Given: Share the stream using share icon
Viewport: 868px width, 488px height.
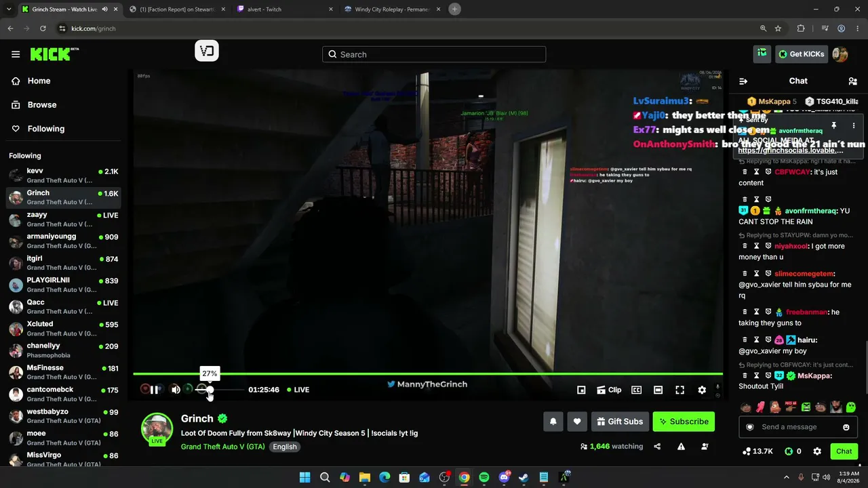Looking at the screenshot, I should pos(657,447).
